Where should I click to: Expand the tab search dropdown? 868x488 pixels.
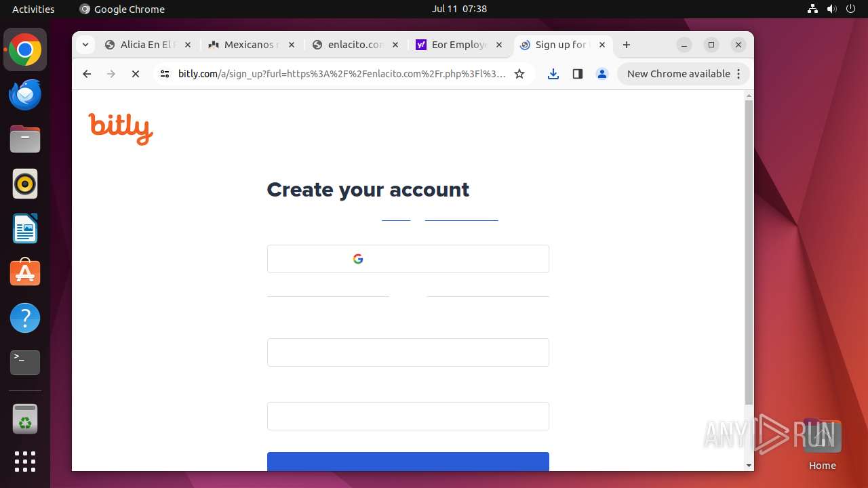(x=85, y=45)
